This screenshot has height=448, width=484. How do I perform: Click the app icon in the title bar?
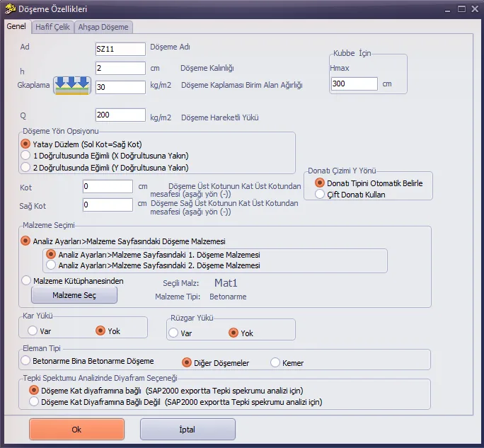click(10, 8)
